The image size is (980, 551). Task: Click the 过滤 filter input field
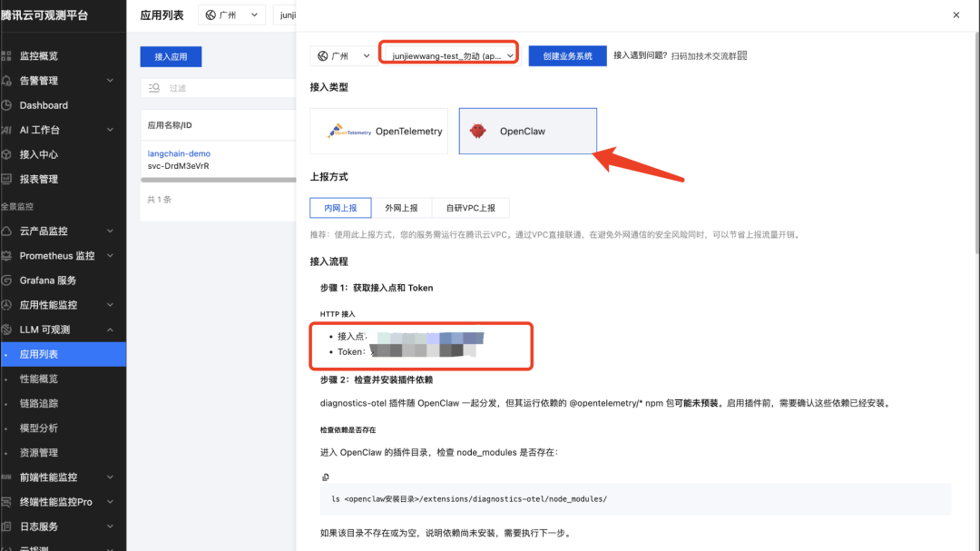coord(218,87)
